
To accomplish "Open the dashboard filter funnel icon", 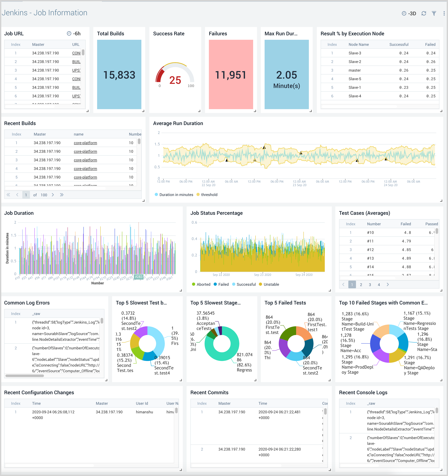I will 434,13.
